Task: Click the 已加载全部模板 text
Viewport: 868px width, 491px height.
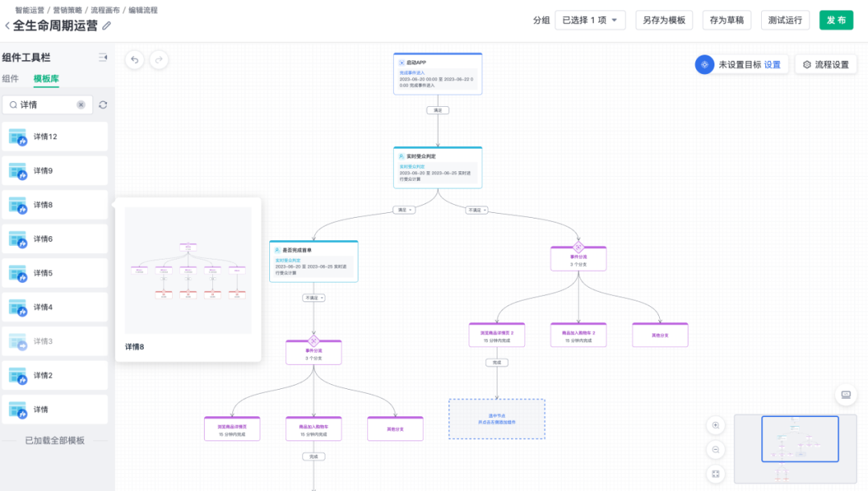Action: click(x=55, y=440)
